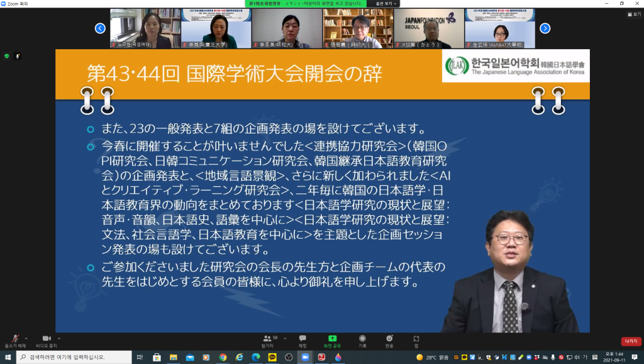Image resolution: width=644 pixels, height=364 pixels.
Task: Click the green encryption shield icon
Action: 6,56
